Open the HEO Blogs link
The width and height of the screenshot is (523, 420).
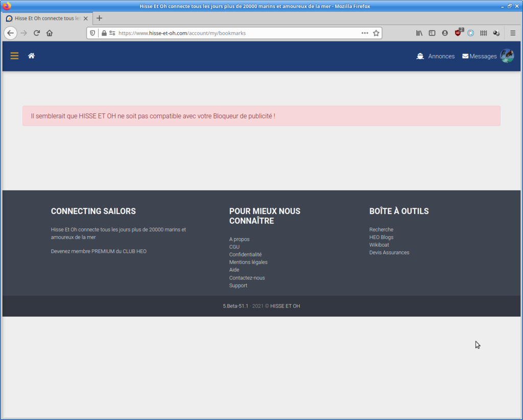click(381, 237)
